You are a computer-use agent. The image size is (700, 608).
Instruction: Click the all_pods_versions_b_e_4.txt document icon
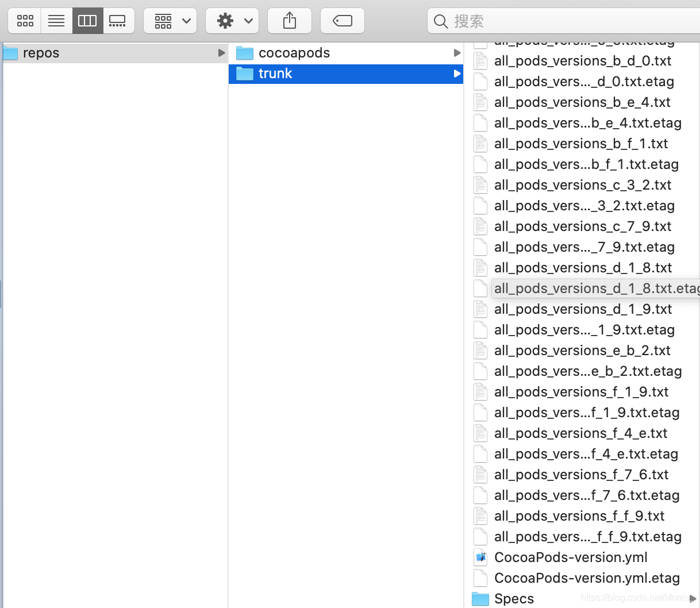480,102
